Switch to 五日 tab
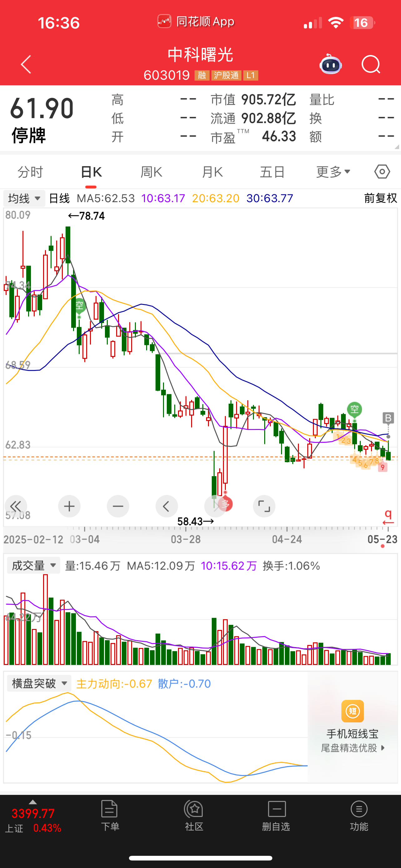401x868 pixels. (x=272, y=172)
